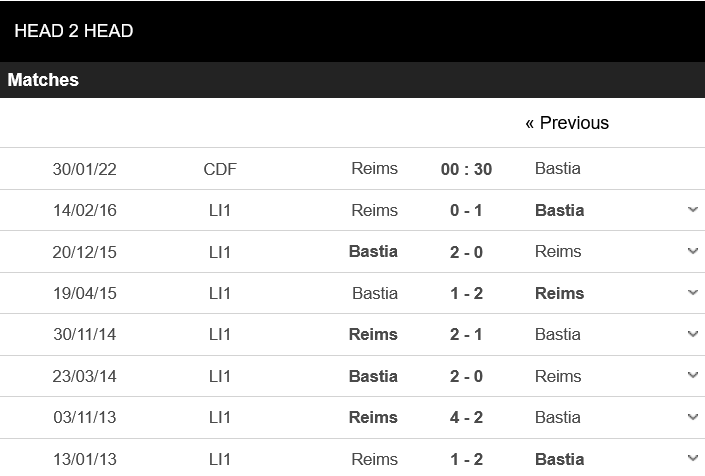The height and width of the screenshot is (476, 705).
Task: Expand the 19/04/15 match details chevron
Action: 692,293
